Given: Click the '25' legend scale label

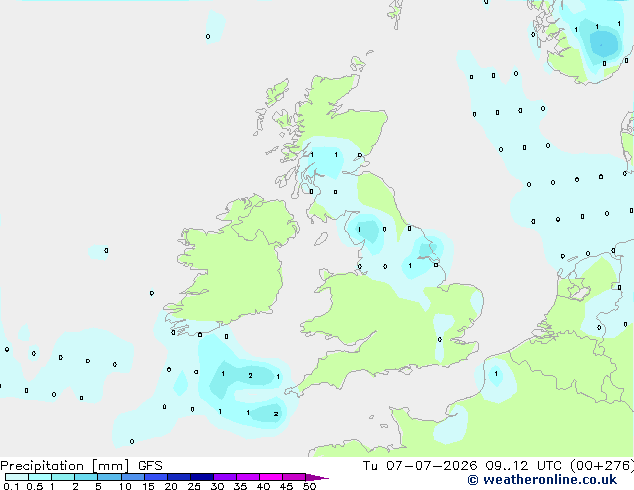Looking at the screenshot, I should pyautogui.click(x=194, y=486).
